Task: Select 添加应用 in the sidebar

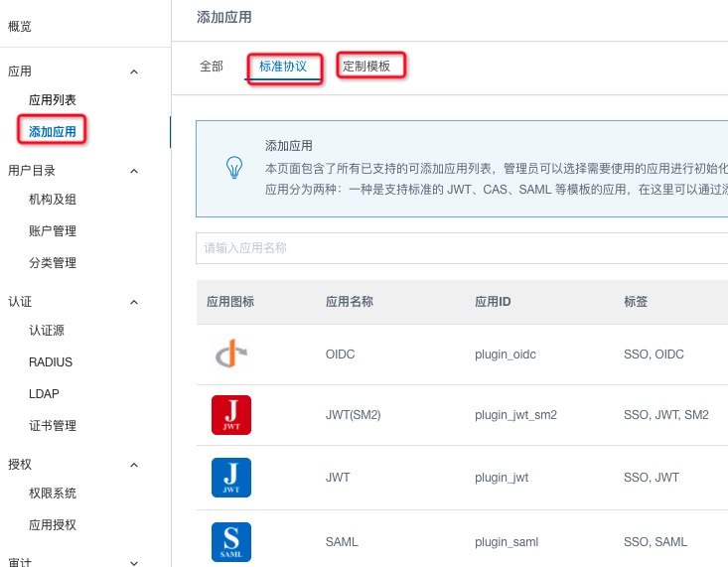Action: [53, 131]
